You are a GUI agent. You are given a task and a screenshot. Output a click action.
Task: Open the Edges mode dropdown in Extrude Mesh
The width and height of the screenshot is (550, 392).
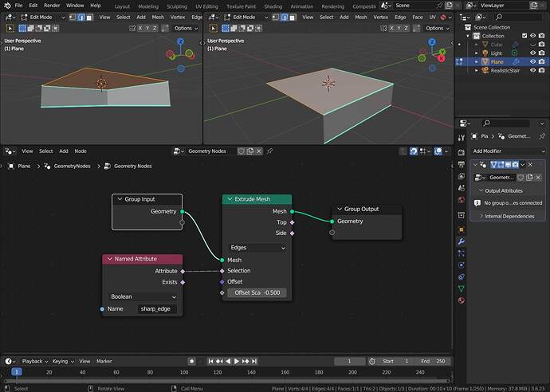point(257,248)
